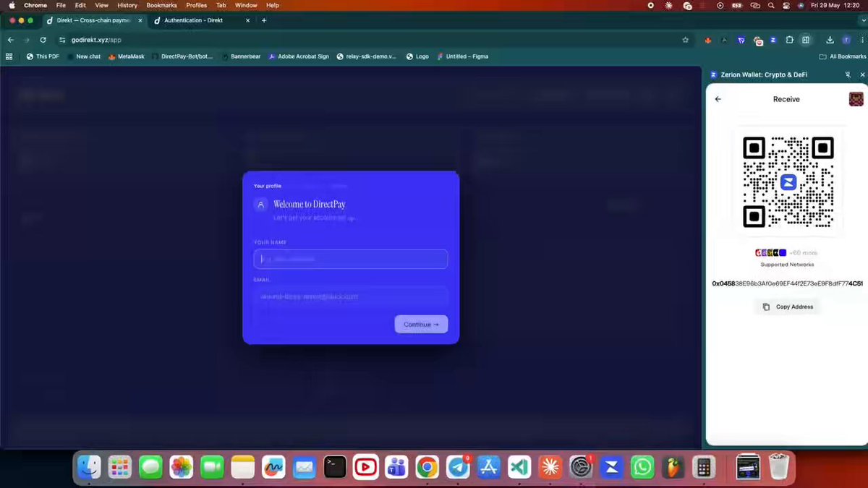Image resolution: width=868 pixels, height=488 pixels.
Task: Open a new Chrome tab
Action: (264, 20)
